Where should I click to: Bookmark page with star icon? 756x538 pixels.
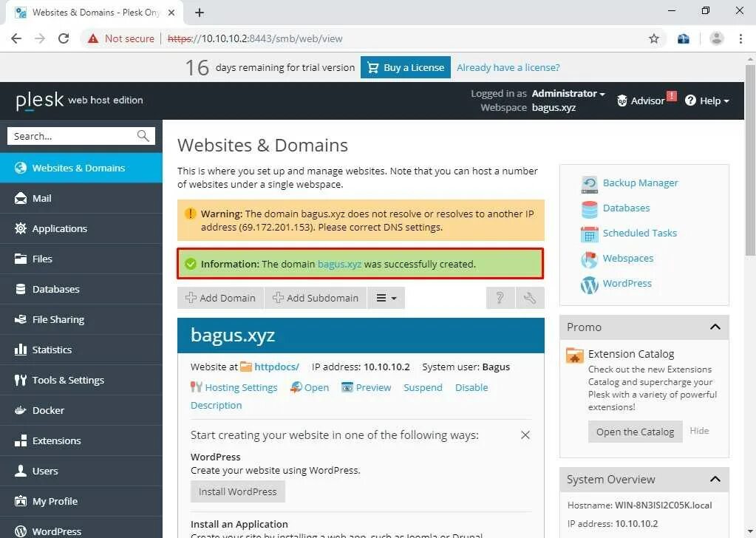tap(653, 38)
